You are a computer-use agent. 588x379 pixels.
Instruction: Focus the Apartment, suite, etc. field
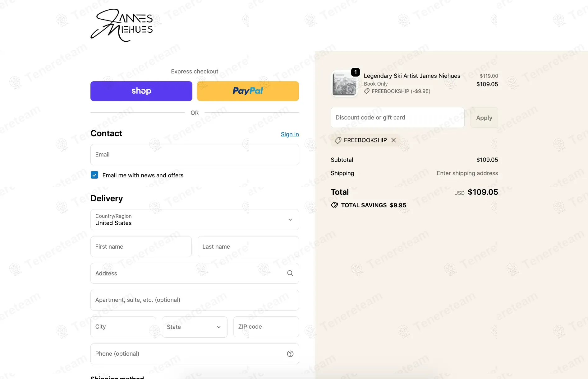pos(195,300)
